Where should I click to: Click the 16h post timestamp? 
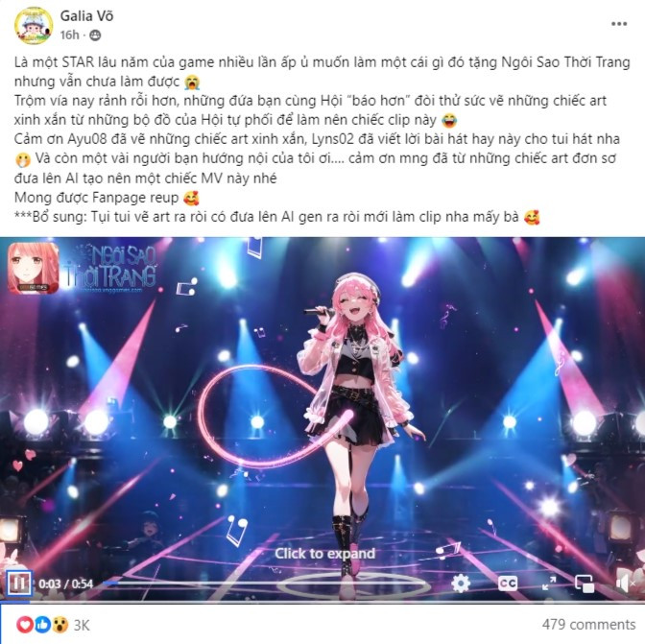(x=69, y=35)
